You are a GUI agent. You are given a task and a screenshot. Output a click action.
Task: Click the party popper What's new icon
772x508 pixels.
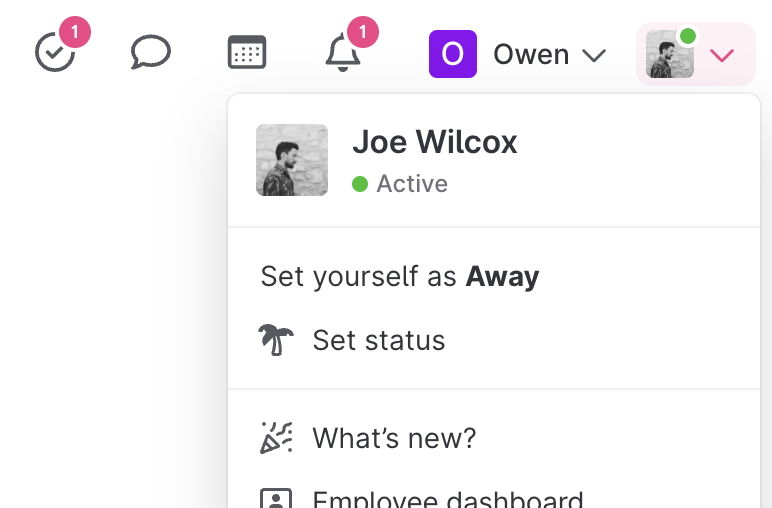click(x=276, y=438)
